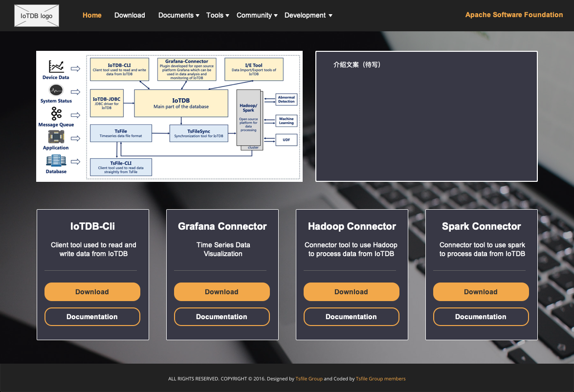Click the Application chip icon

click(56, 137)
